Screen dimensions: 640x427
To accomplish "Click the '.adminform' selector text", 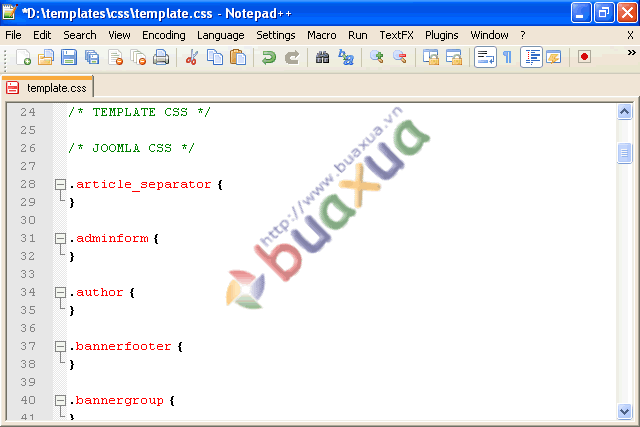I will (109, 238).
